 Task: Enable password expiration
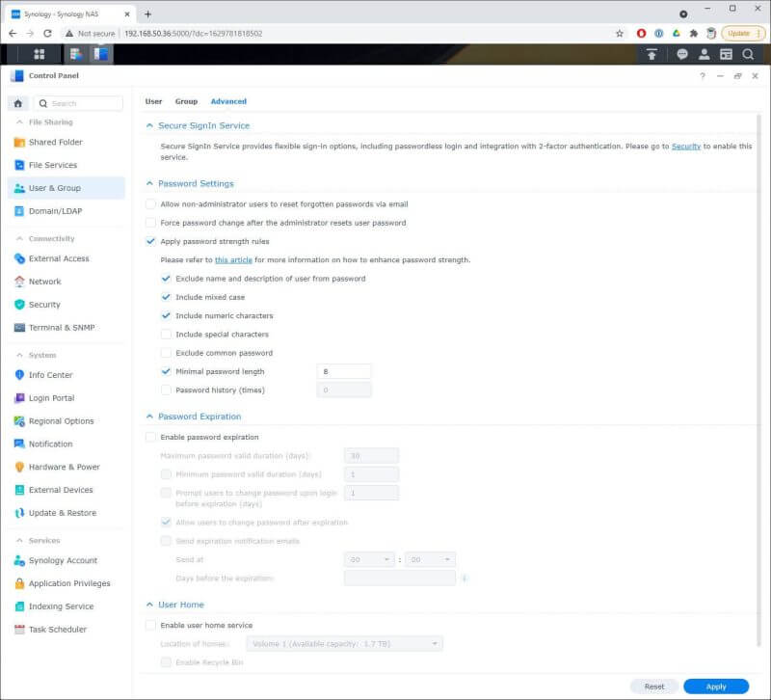[x=150, y=437]
